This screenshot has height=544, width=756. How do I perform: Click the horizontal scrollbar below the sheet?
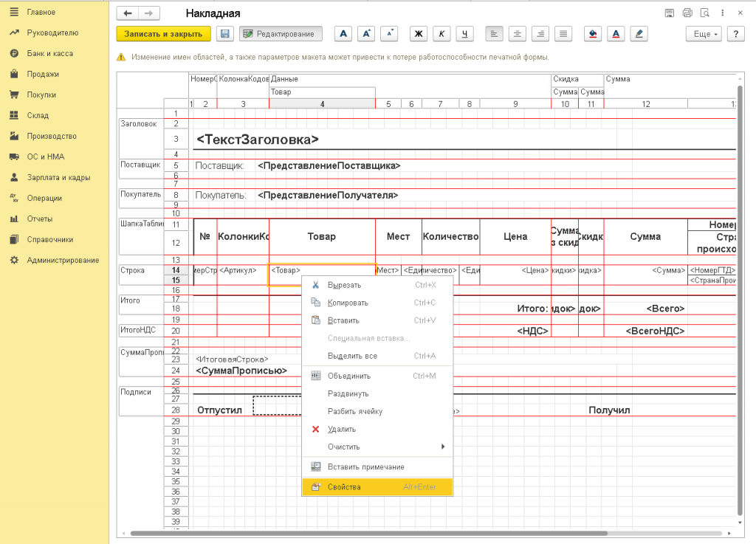pyautogui.click(x=368, y=533)
